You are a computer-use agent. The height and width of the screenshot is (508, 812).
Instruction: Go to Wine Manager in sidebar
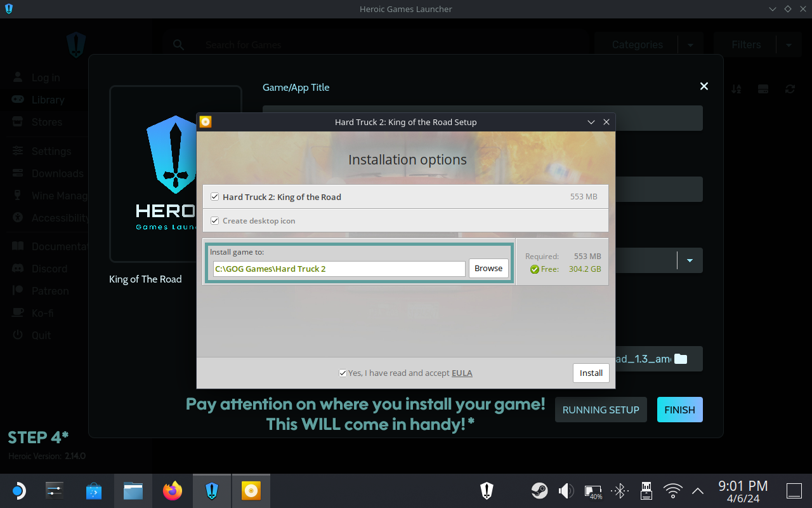point(57,196)
